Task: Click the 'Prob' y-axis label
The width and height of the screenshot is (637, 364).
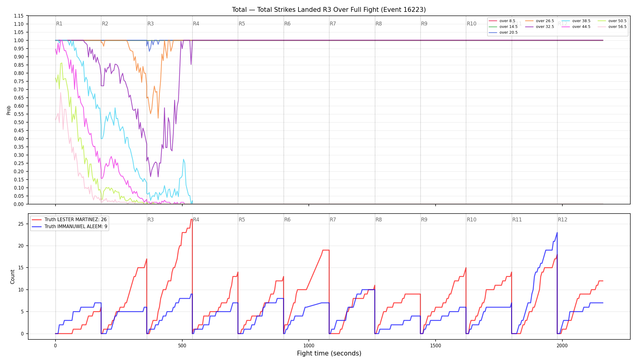Action: (x=9, y=110)
